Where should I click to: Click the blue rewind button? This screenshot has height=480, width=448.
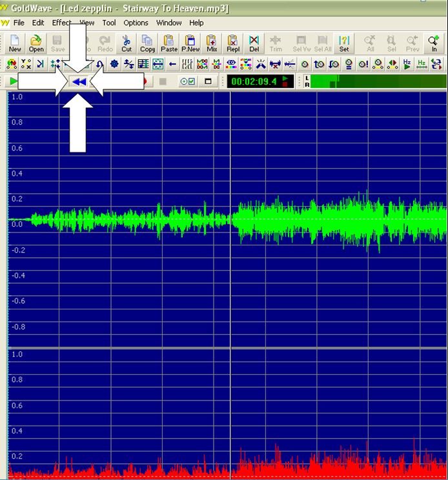pyautogui.click(x=79, y=82)
